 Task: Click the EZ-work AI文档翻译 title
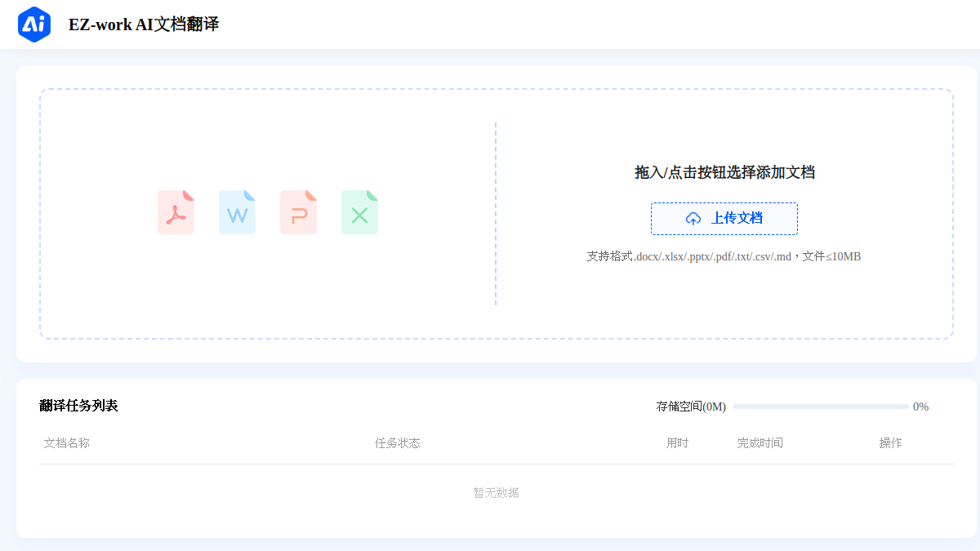coord(144,24)
